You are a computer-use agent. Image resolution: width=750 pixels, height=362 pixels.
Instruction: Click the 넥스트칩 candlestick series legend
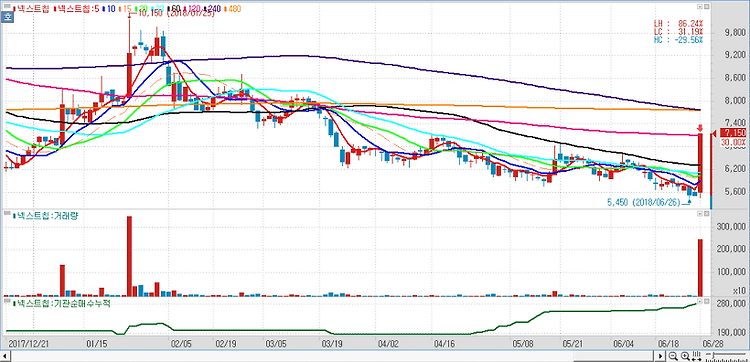(32, 9)
